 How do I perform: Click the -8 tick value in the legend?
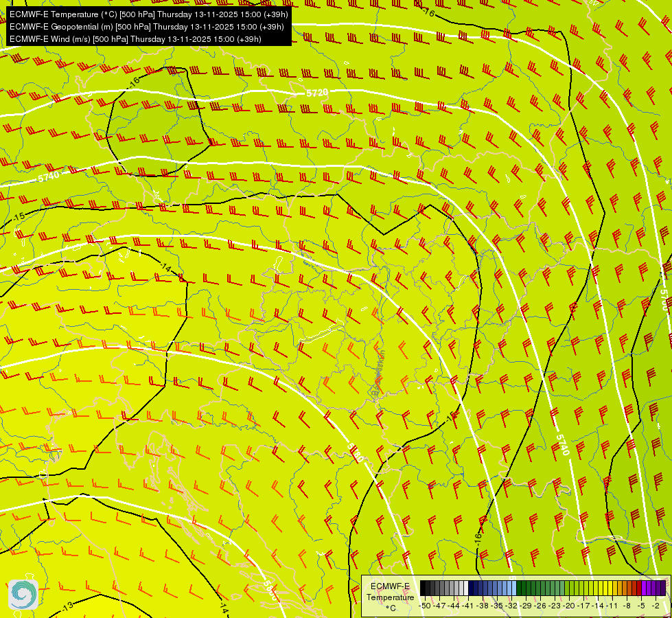click(627, 606)
